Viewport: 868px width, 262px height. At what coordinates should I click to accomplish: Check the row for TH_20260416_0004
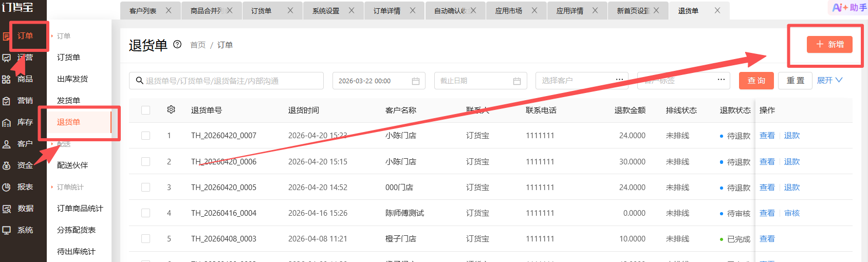tap(146, 213)
